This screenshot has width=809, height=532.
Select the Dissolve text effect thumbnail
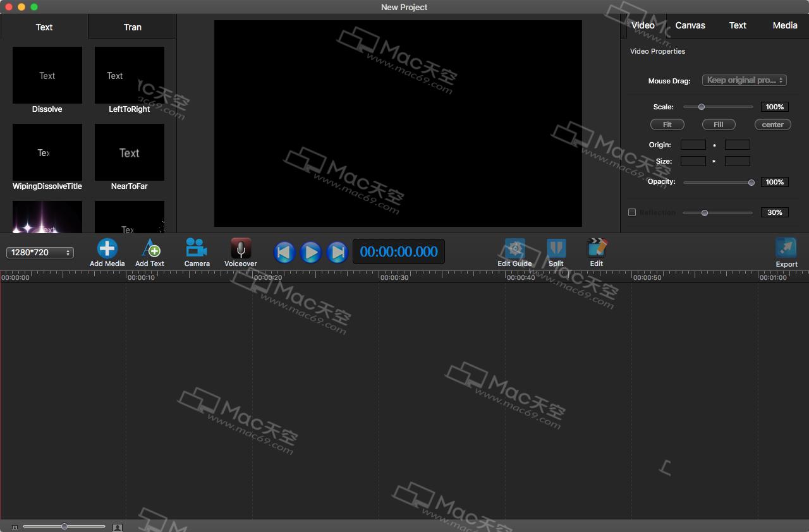click(x=47, y=75)
